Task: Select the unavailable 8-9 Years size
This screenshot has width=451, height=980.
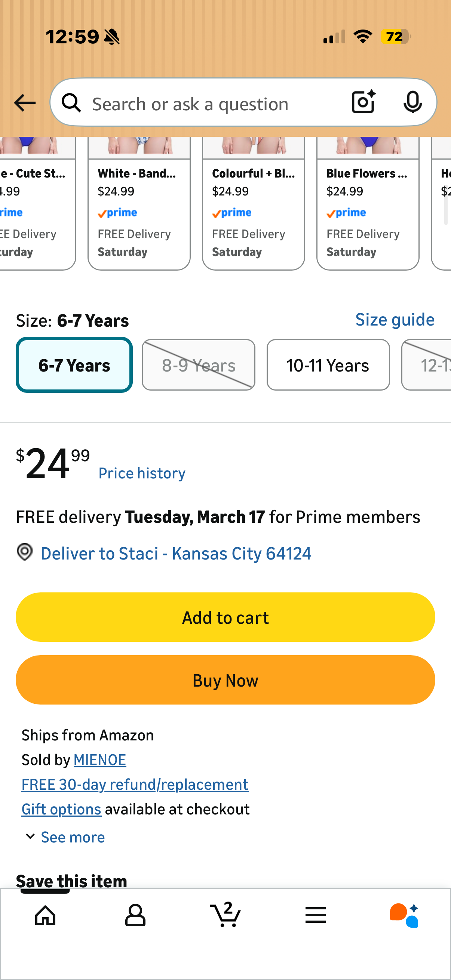Action: click(x=198, y=365)
